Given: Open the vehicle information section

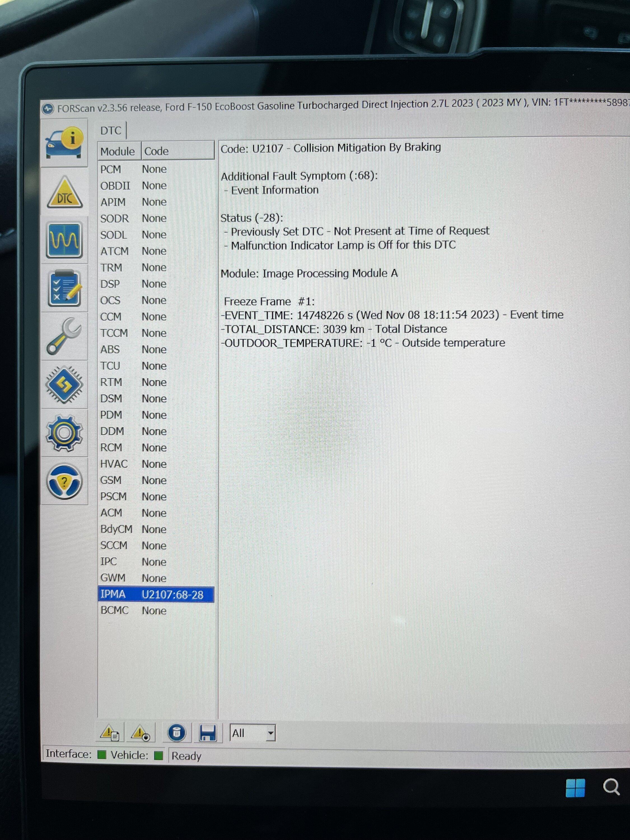Looking at the screenshot, I should point(64,143).
